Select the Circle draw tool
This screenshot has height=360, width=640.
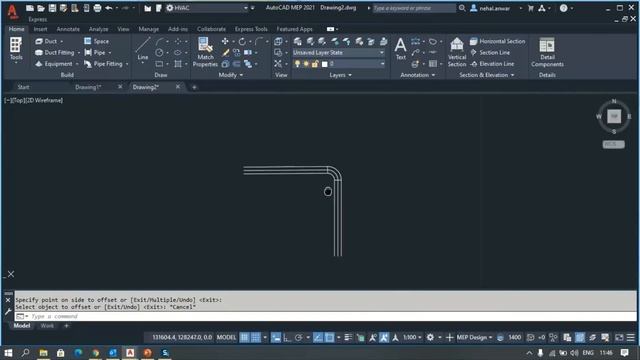[159, 52]
